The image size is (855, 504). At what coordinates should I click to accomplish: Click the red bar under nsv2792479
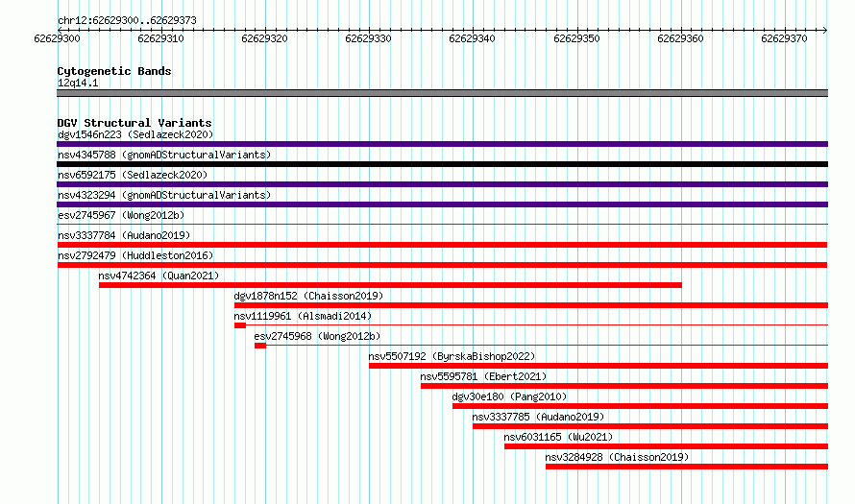442,265
